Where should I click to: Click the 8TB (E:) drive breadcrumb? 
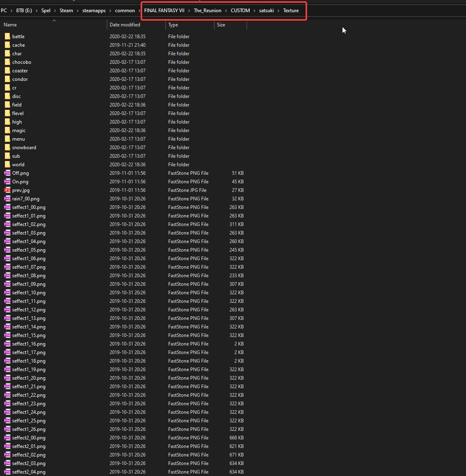(x=24, y=11)
